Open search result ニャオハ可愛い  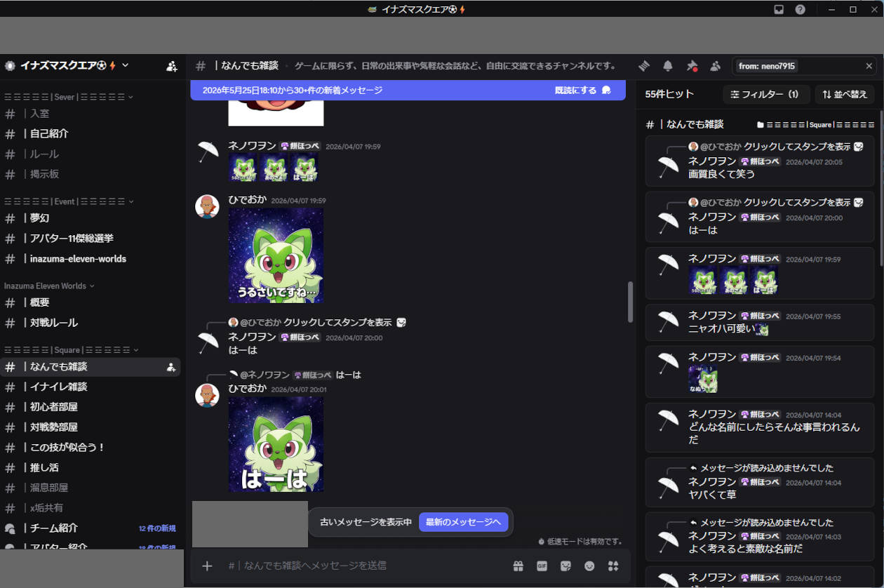tap(760, 322)
